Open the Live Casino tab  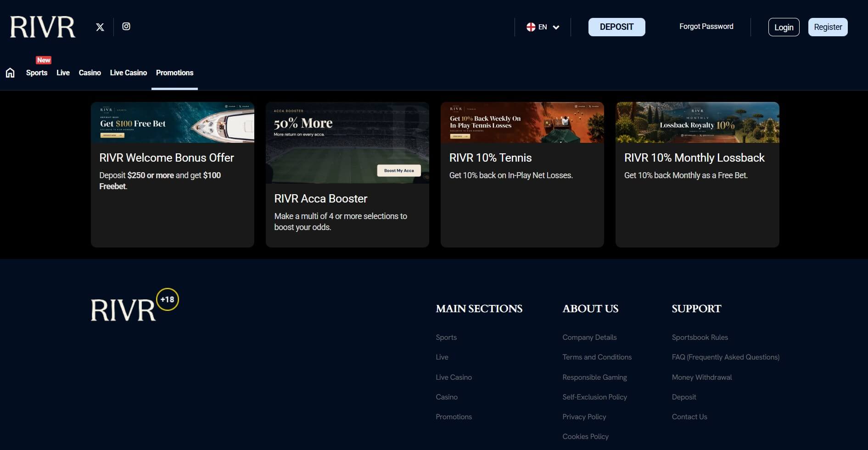(x=129, y=73)
